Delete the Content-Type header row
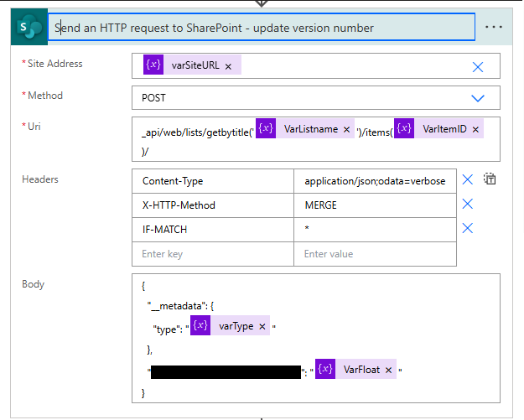Viewport: 524px width, 420px height. [468, 179]
